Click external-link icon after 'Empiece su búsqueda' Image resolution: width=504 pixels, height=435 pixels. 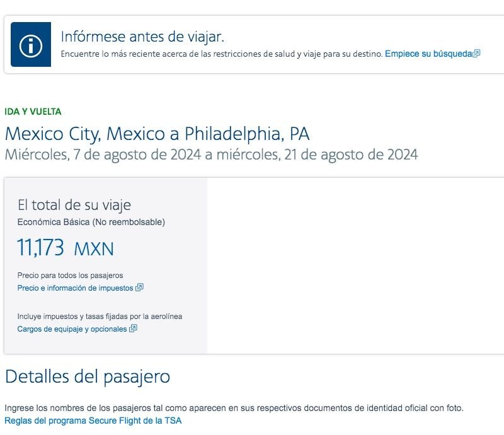click(477, 54)
